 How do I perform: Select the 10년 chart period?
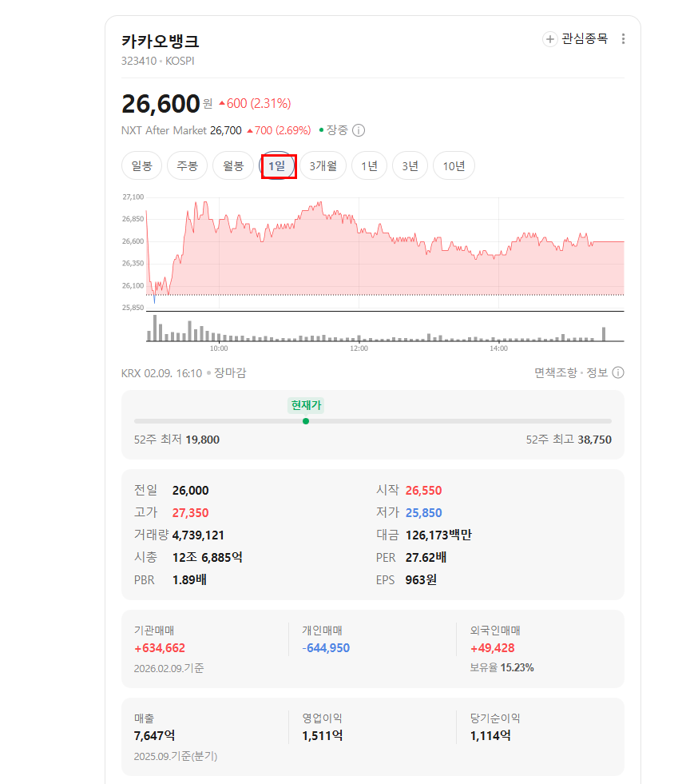click(x=454, y=165)
